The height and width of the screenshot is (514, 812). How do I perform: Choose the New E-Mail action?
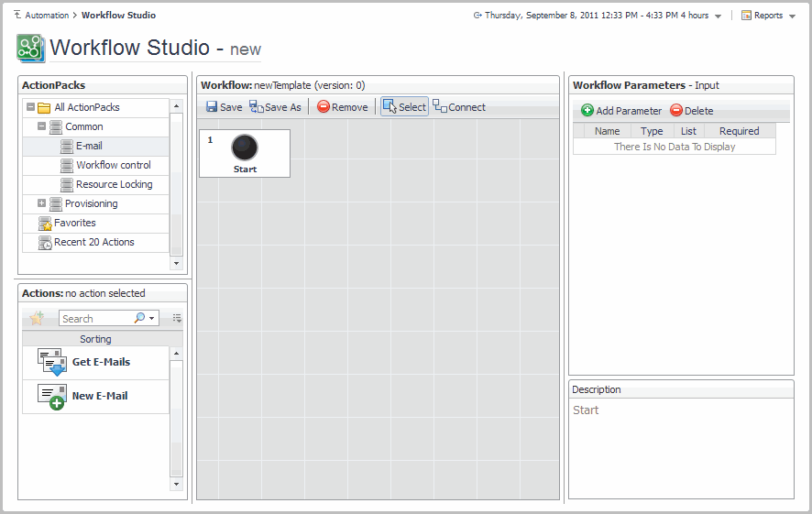100,396
